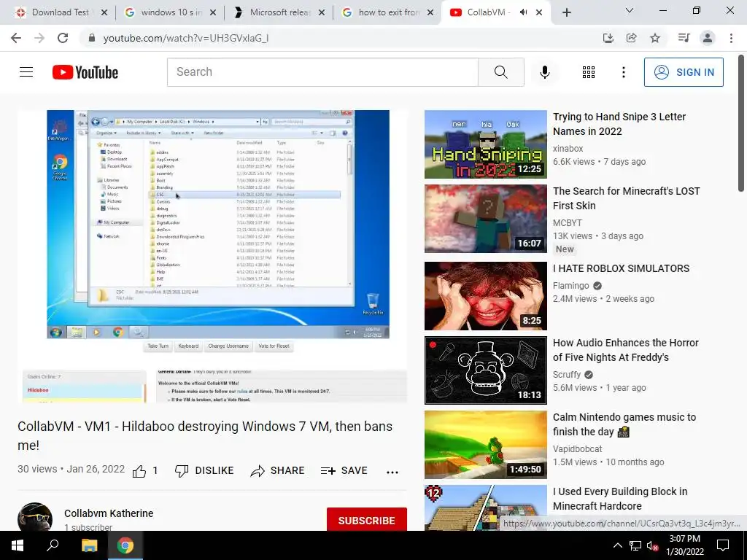Open the Windows Start menu
Viewport: 747px width, 560px height.
point(18,545)
